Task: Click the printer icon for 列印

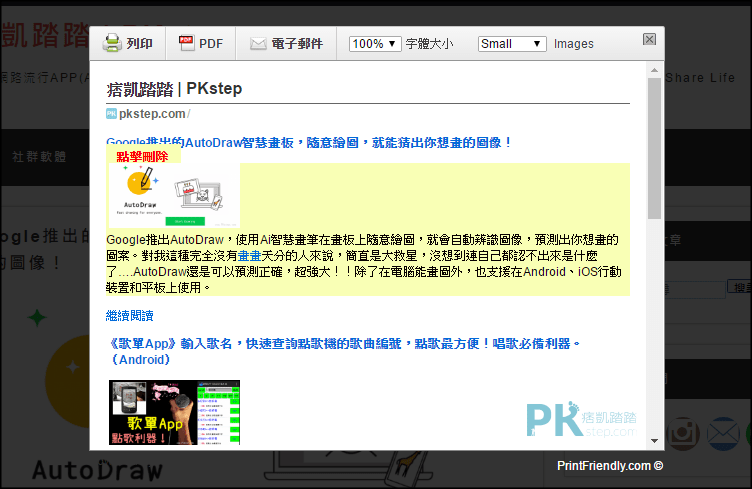Action: pos(112,43)
